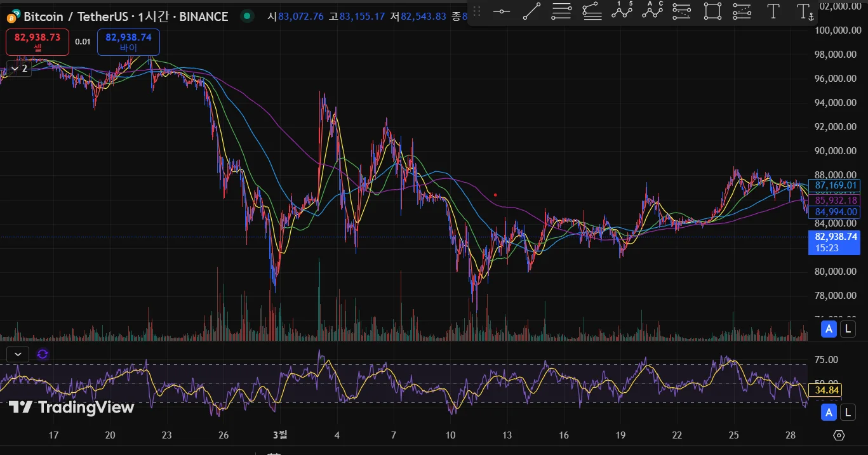
Task: Select the ABC correction wave tool
Action: pos(652,10)
